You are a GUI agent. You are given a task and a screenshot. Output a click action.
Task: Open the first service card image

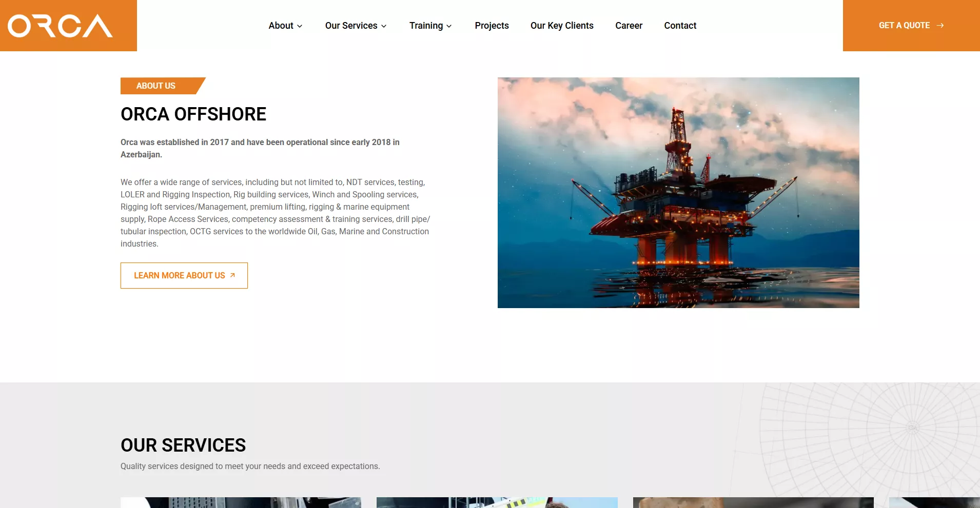tap(241, 502)
